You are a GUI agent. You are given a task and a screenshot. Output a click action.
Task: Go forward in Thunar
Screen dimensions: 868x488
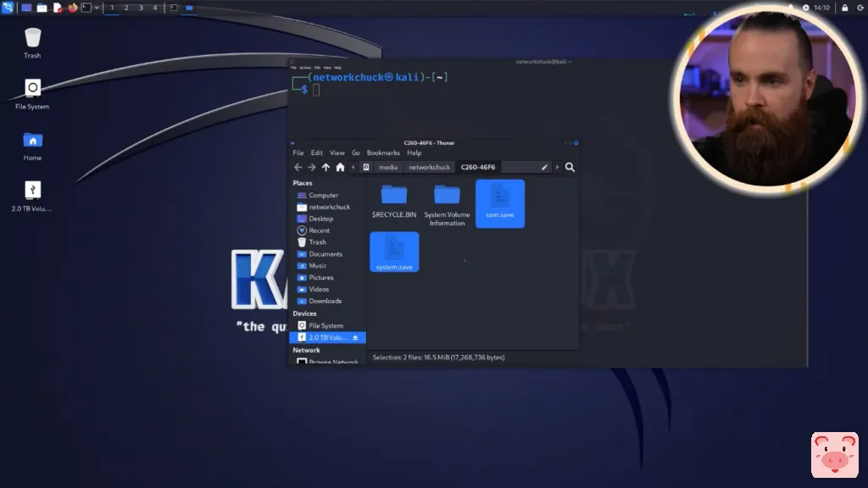(x=312, y=167)
